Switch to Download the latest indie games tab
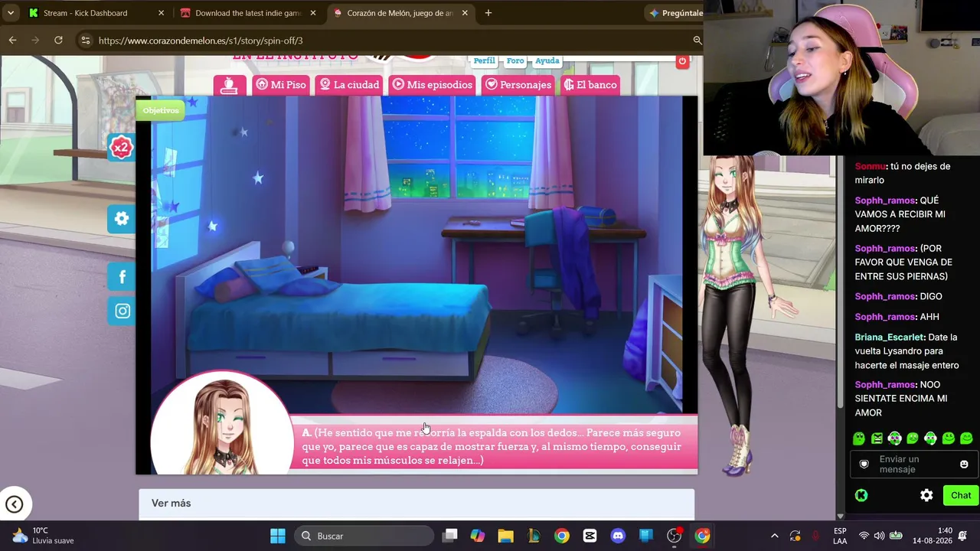Screen dimensions: 980x551 248,13
